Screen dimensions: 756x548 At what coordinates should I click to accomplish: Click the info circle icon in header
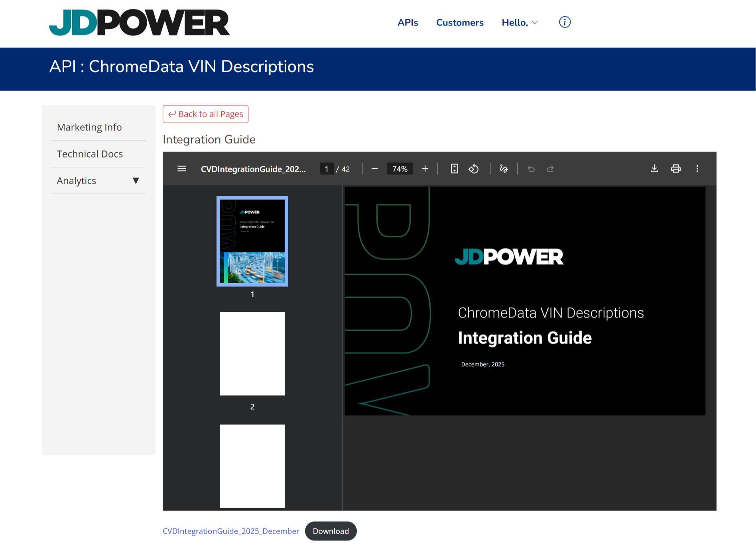pos(565,22)
